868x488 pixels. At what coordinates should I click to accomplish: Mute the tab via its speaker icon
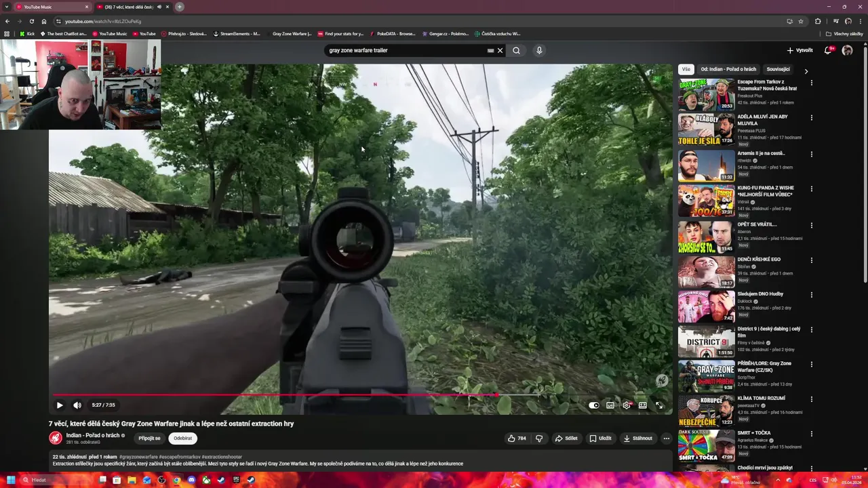click(159, 7)
